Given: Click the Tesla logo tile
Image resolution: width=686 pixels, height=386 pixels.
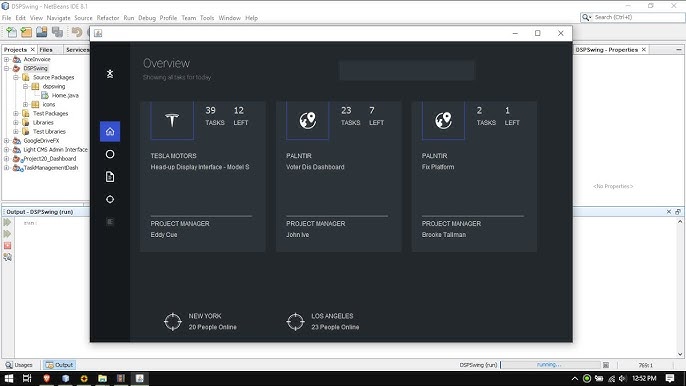Looking at the screenshot, I should pos(172,120).
